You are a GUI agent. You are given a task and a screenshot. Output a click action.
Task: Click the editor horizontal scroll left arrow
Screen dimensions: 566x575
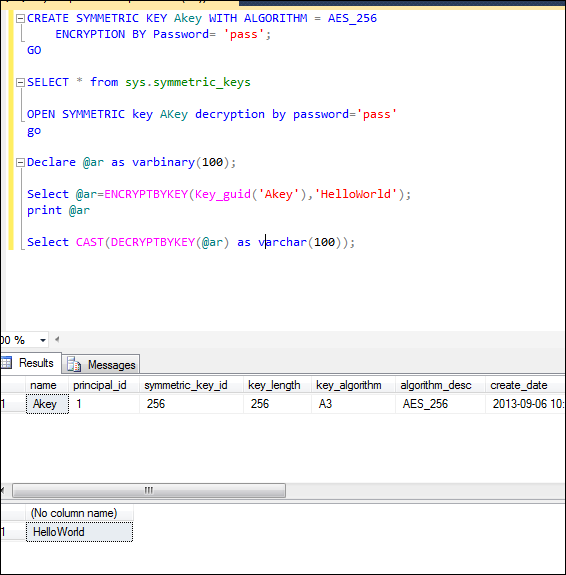57,340
